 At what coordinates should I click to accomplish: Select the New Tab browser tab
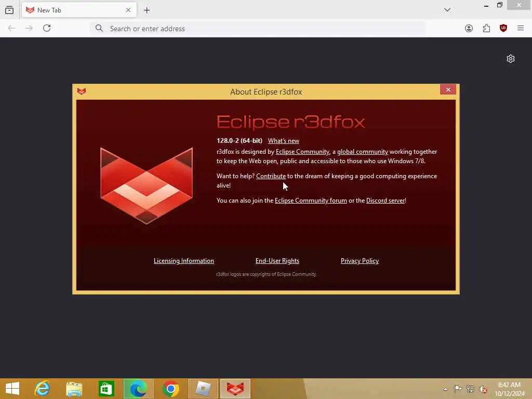(79, 10)
